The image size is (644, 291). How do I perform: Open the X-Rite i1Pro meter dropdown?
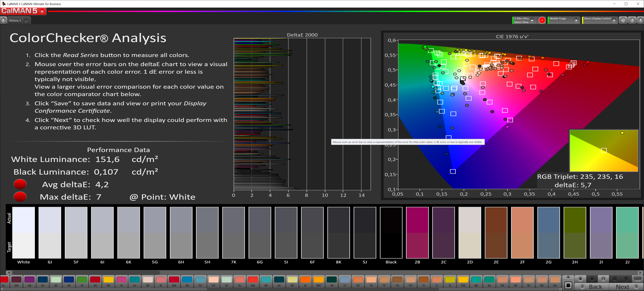click(532, 20)
